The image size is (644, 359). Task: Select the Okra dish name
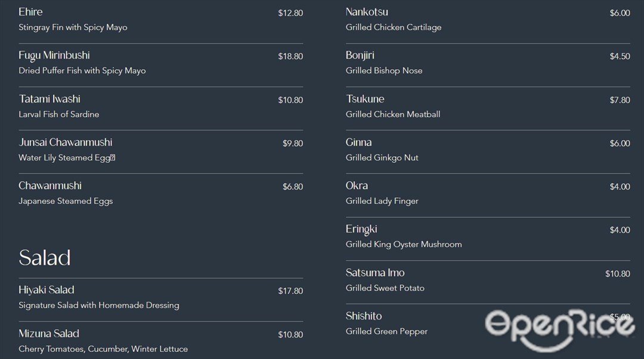point(357,185)
